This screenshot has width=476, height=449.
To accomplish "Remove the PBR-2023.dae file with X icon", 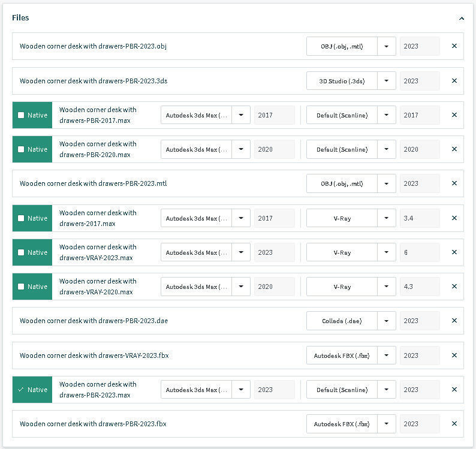I will click(454, 321).
